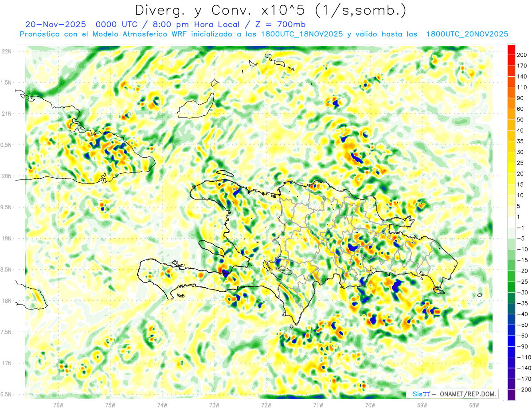Screen dimensions: 532x411
Task: Click the '8.5N' latitude label
Action: [x=7, y=270]
